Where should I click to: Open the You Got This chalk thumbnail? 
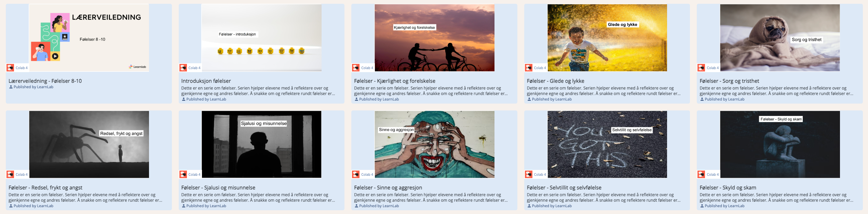[607, 144]
